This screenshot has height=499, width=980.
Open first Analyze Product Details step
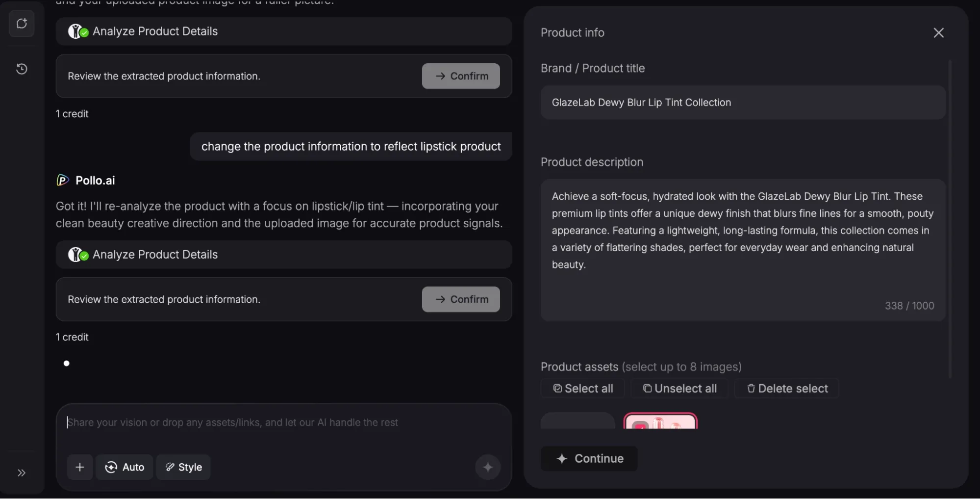(x=284, y=31)
